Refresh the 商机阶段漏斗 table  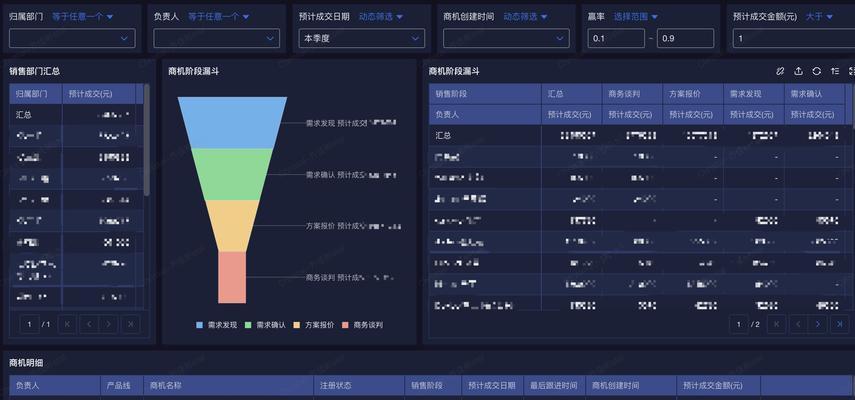[816, 71]
